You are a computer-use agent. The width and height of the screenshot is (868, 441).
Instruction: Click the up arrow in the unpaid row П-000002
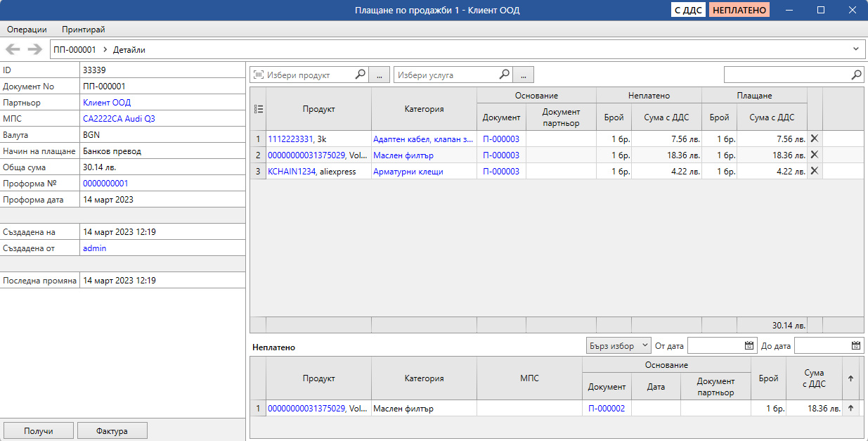pyautogui.click(x=850, y=408)
